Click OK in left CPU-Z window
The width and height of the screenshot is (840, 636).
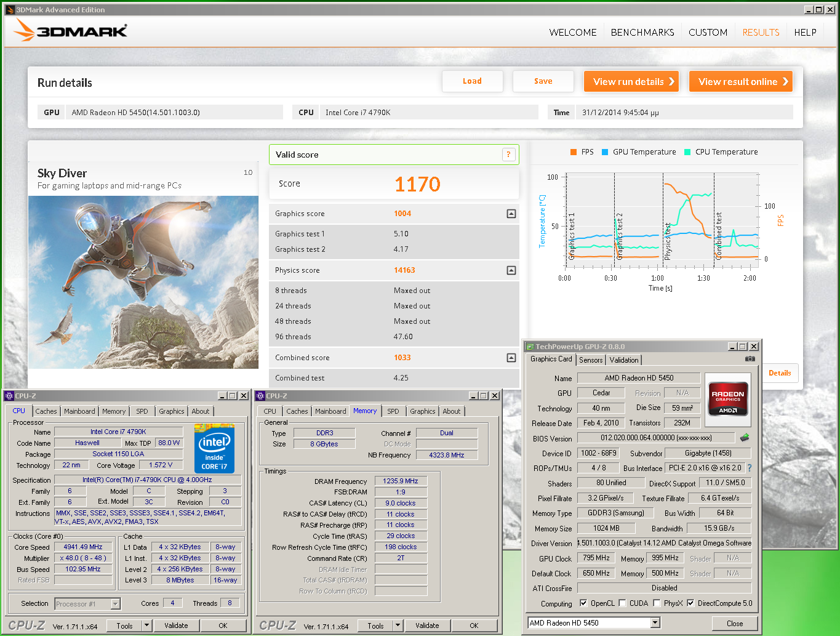point(223,626)
